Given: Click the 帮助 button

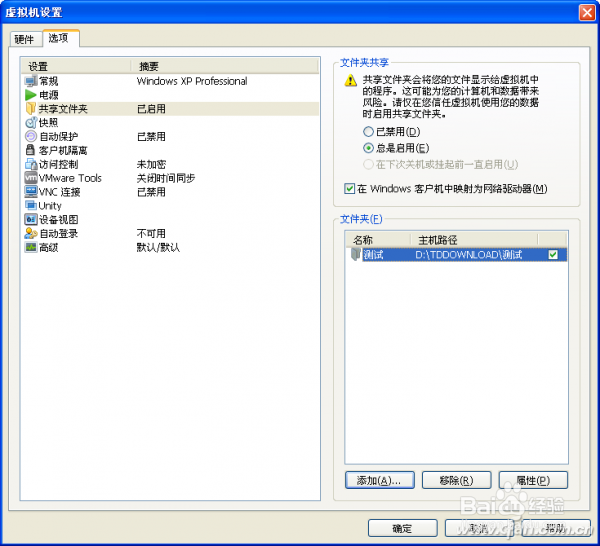Looking at the screenshot, I should tap(556, 528).
